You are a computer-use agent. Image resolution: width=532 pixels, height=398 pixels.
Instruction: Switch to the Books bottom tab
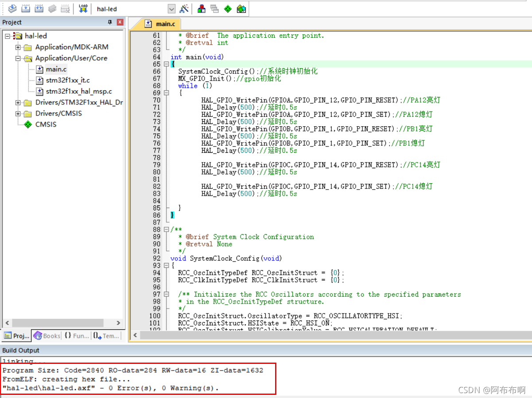coord(47,336)
